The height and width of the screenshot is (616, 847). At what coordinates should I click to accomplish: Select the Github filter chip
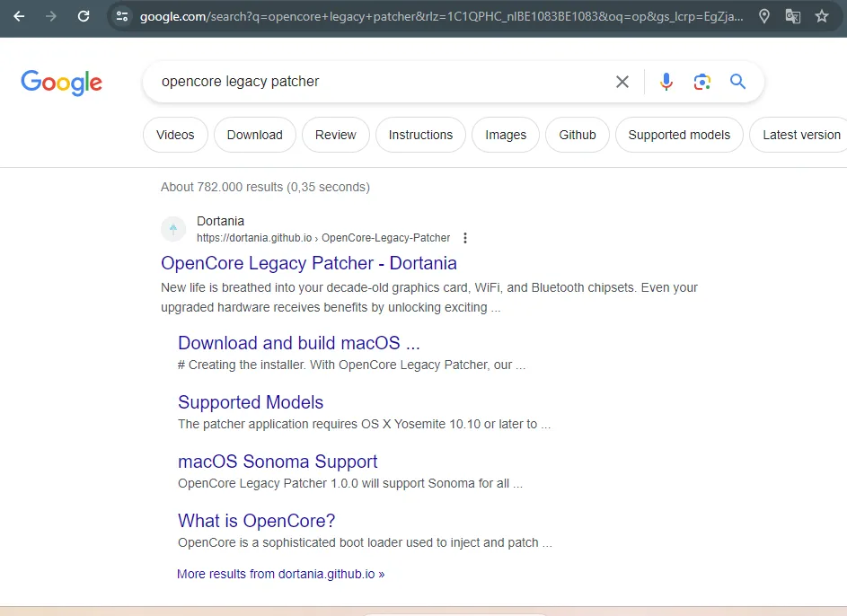(x=578, y=135)
